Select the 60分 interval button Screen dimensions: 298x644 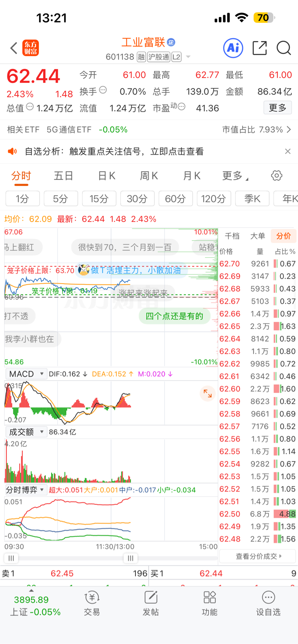click(175, 198)
